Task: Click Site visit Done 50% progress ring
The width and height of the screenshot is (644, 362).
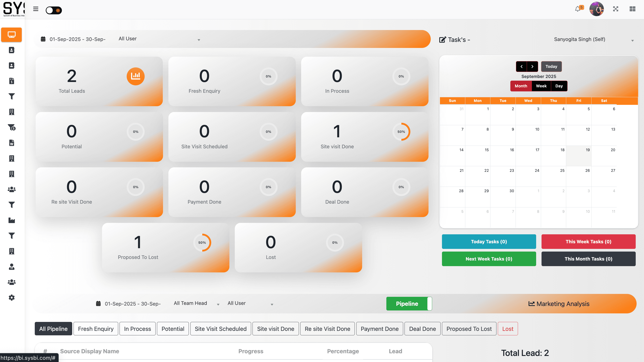Action: pyautogui.click(x=401, y=132)
